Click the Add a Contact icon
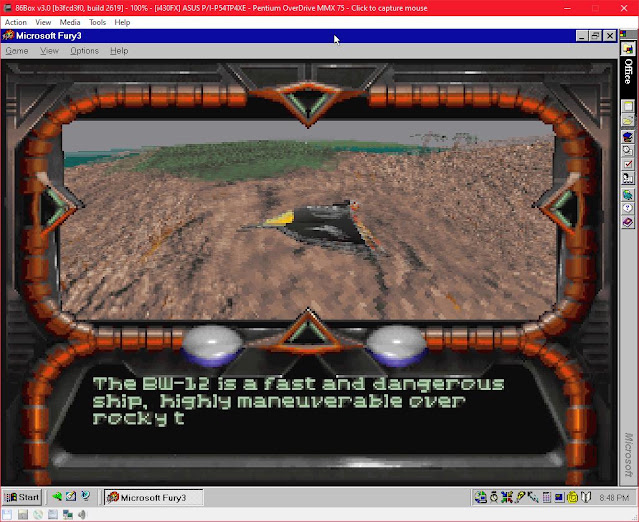639x522 pixels. (x=628, y=178)
